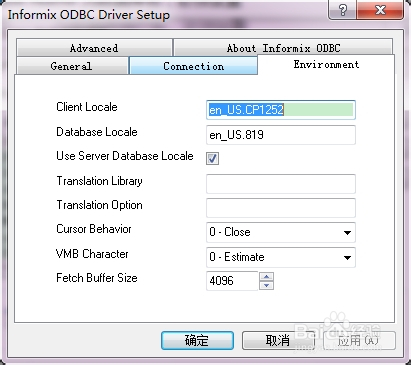The width and height of the screenshot is (411, 365).
Task: Cancel with the 取消 button
Action: point(278,340)
